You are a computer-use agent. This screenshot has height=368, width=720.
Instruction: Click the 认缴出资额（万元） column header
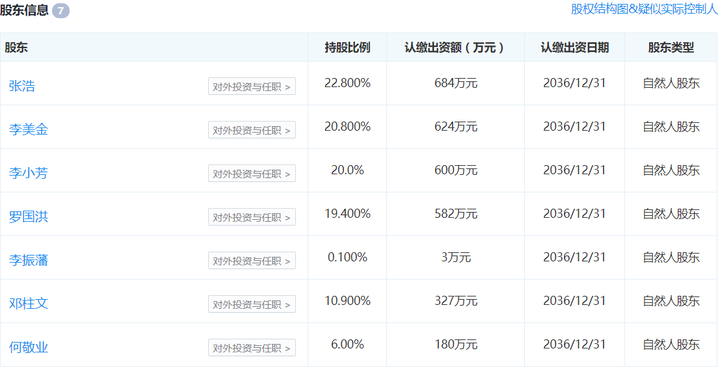(456, 47)
